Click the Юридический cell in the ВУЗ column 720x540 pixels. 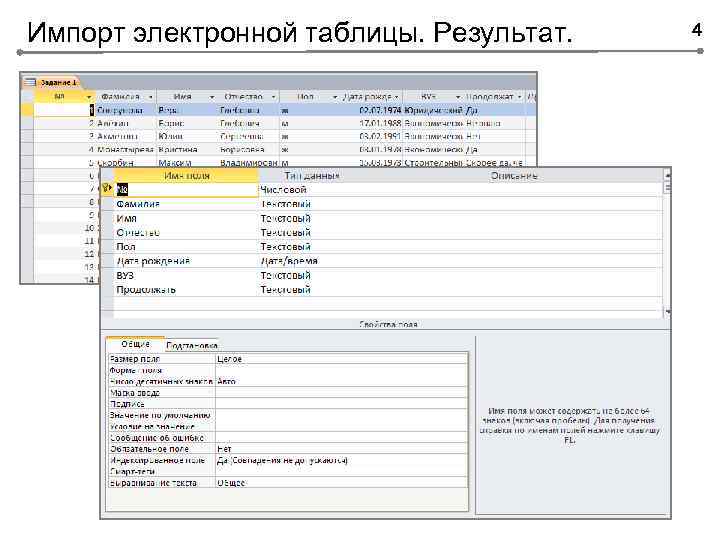[433, 111]
